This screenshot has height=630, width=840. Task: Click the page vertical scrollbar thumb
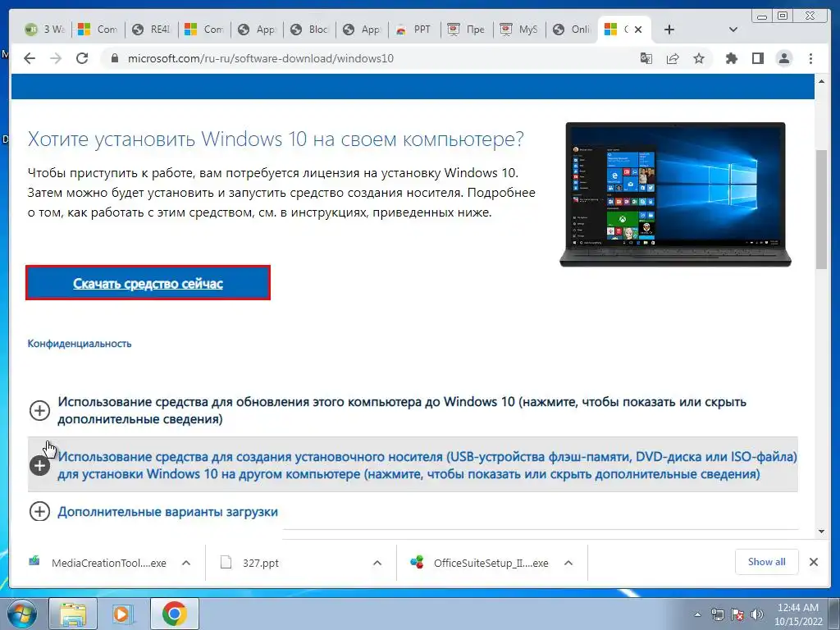pyautogui.click(x=821, y=209)
